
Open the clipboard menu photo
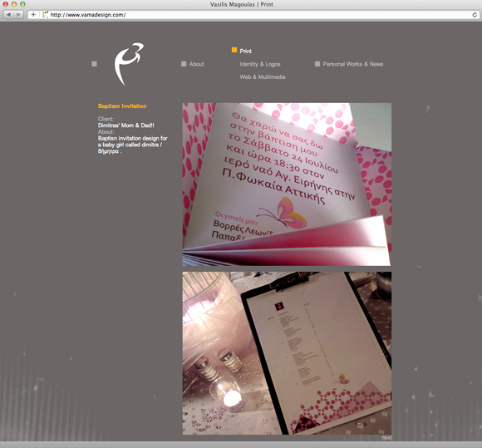tap(287, 353)
